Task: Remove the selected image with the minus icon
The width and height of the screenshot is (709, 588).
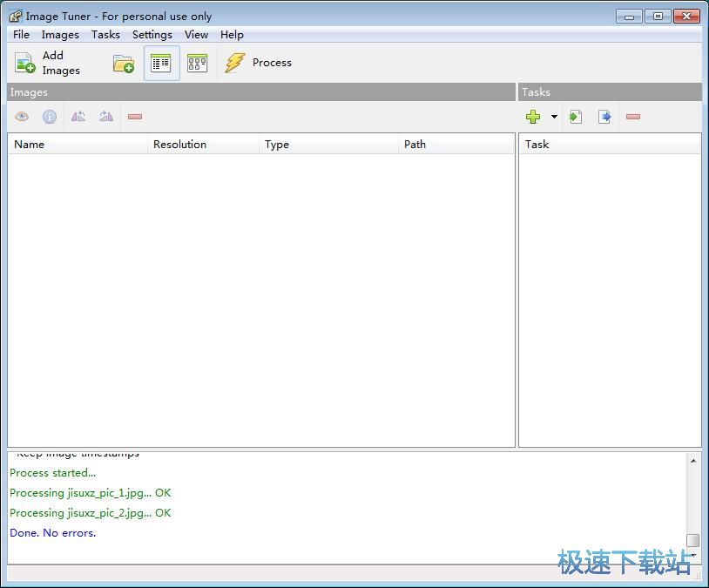Action: [x=135, y=117]
